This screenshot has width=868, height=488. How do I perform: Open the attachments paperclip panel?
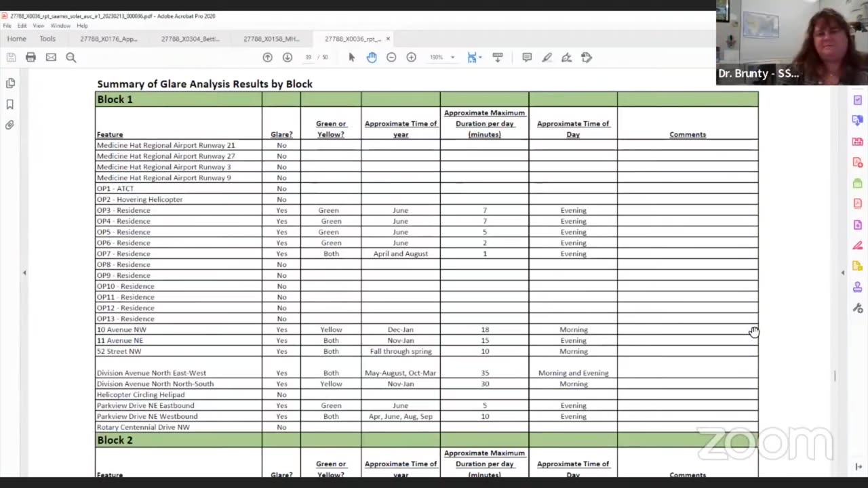click(10, 125)
